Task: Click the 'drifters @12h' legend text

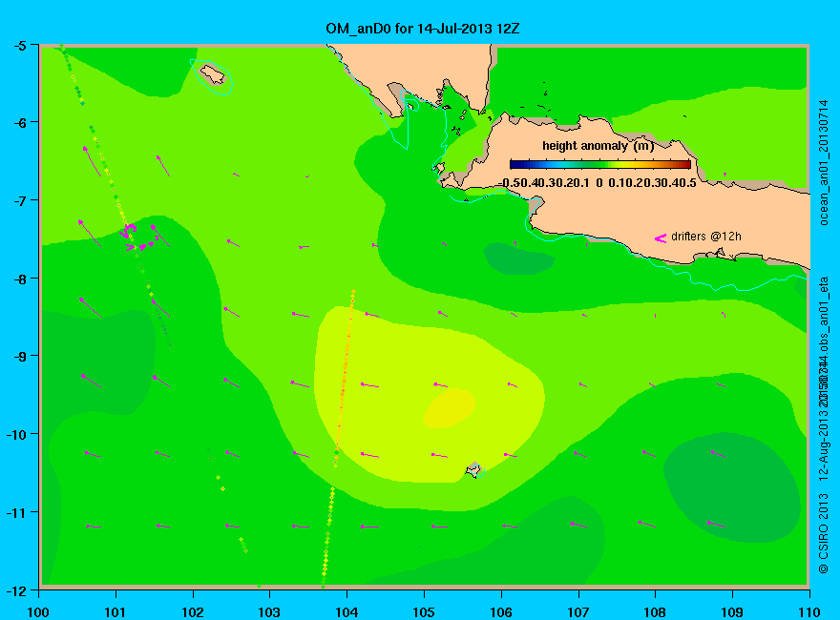Action: (x=706, y=237)
